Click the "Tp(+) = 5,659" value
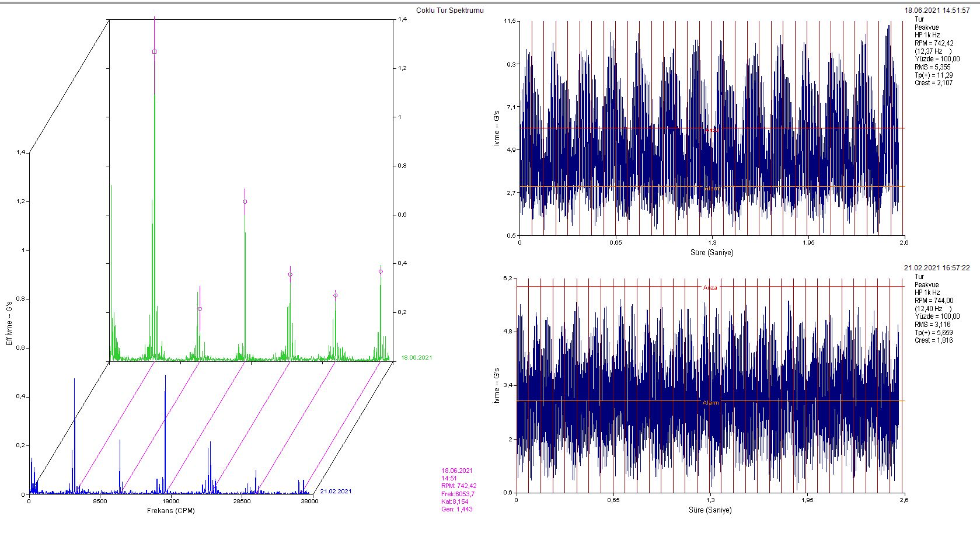This screenshot has height=533, width=980. (x=934, y=333)
